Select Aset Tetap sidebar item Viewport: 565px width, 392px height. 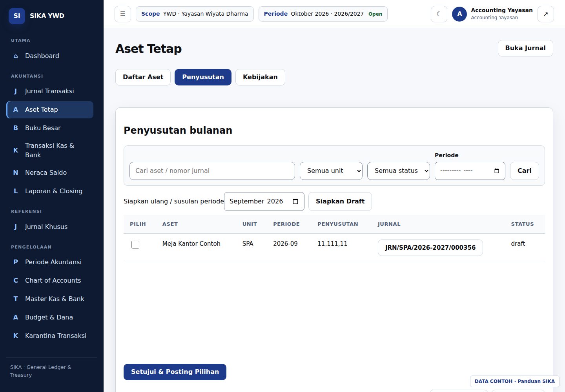pos(50,109)
